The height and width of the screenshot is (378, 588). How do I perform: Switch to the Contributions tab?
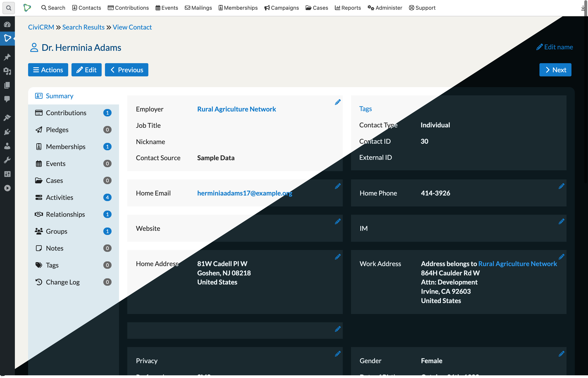point(73,113)
